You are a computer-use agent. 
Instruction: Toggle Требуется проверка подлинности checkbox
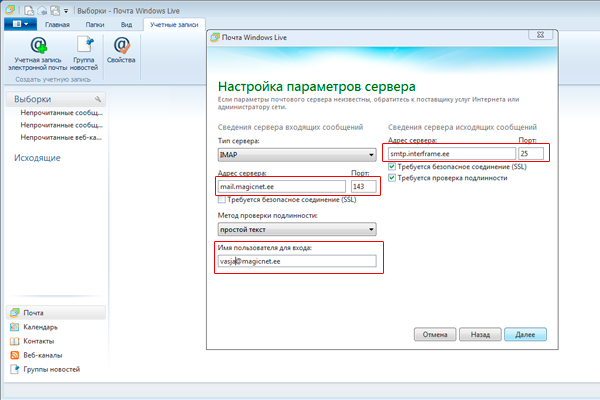[x=391, y=178]
